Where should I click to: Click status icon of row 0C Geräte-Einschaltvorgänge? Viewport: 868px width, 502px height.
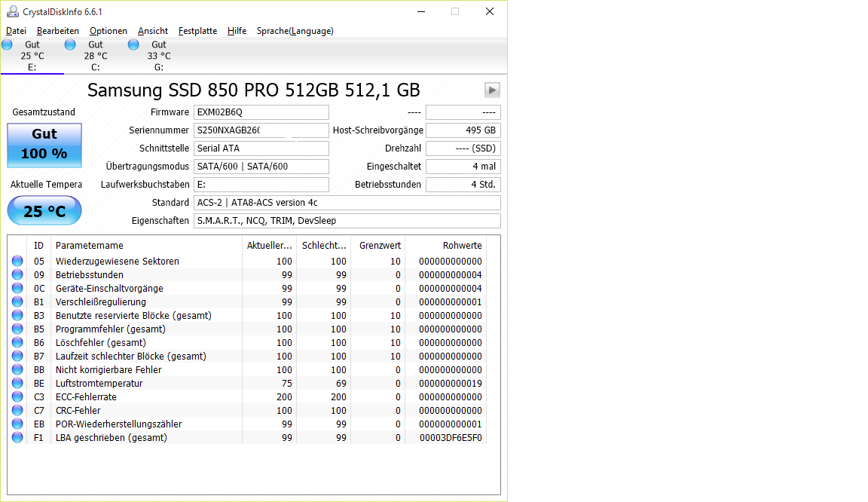(x=18, y=288)
